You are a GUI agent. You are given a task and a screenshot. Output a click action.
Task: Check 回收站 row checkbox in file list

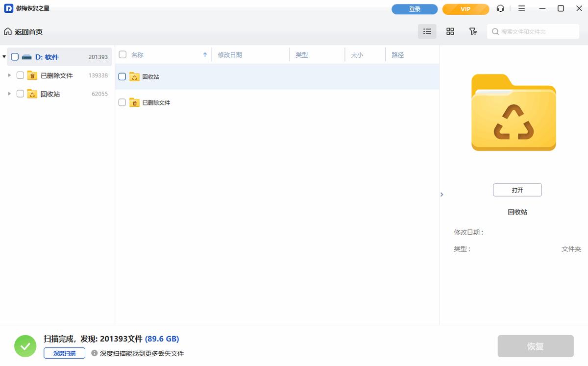(x=122, y=76)
